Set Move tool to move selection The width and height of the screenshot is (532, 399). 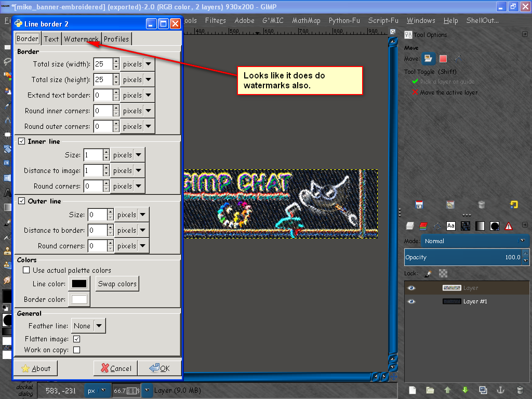443,59
